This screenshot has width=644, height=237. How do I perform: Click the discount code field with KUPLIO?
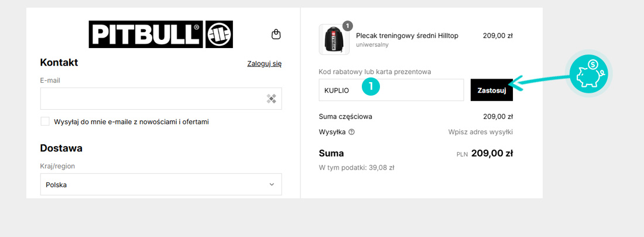pyautogui.click(x=392, y=90)
